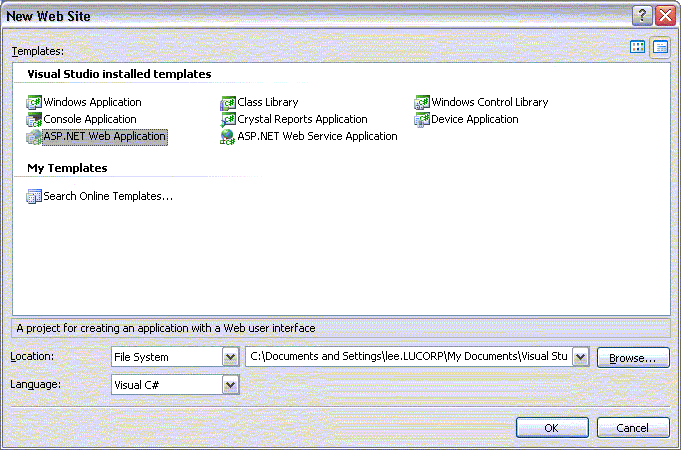This screenshot has width=681, height=450.
Task: Click the Help question mark button
Action: point(642,16)
